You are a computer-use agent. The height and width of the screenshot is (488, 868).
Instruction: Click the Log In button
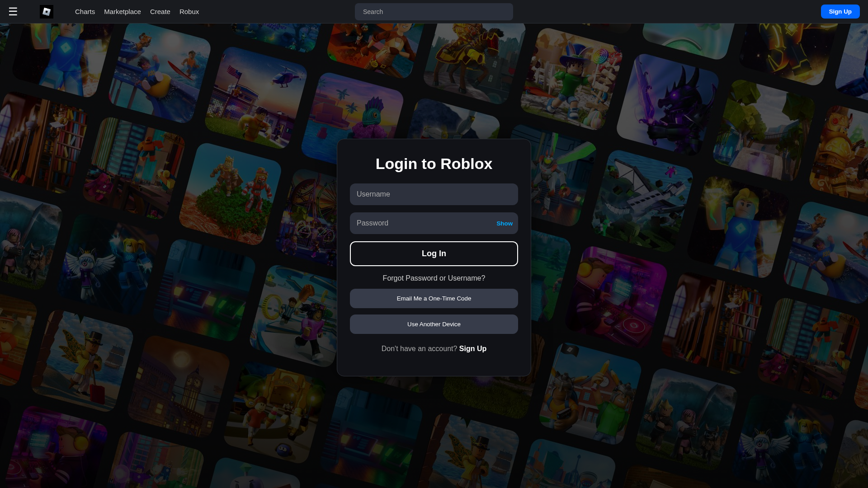(434, 253)
